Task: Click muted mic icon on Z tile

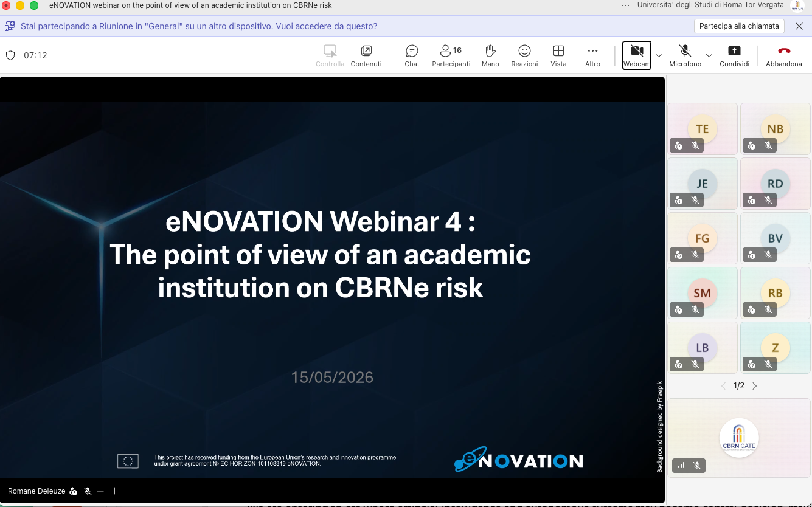Action: pyautogui.click(x=768, y=364)
